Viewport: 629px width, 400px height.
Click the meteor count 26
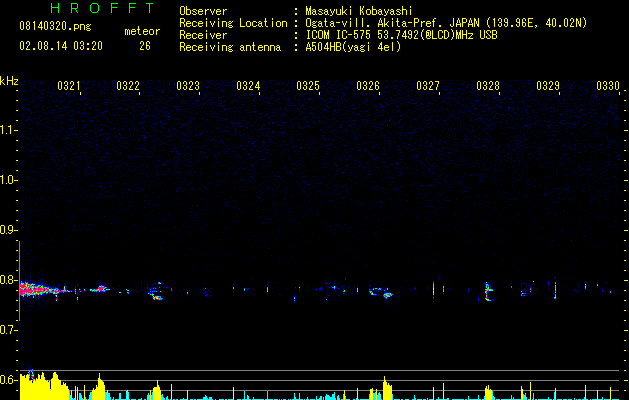click(x=145, y=46)
